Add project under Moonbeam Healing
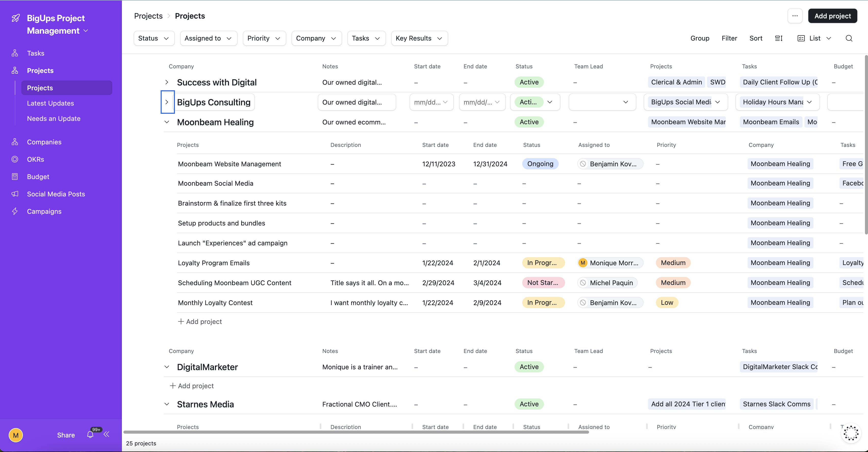 200,322
